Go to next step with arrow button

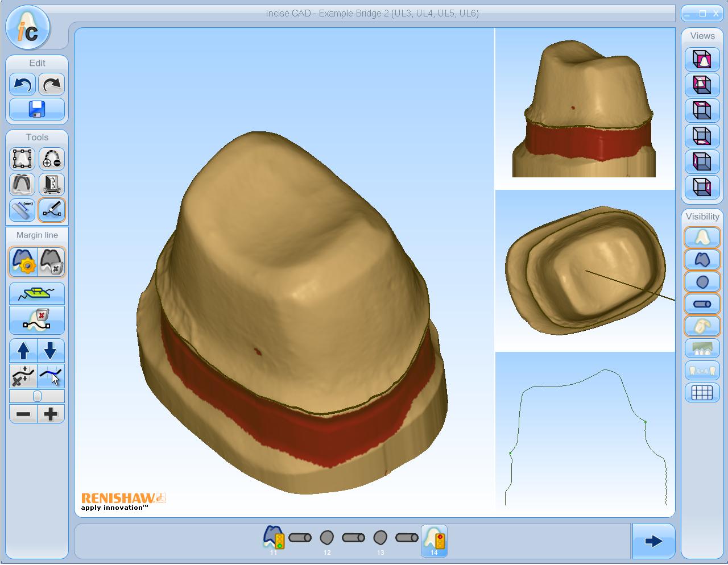pyautogui.click(x=653, y=541)
